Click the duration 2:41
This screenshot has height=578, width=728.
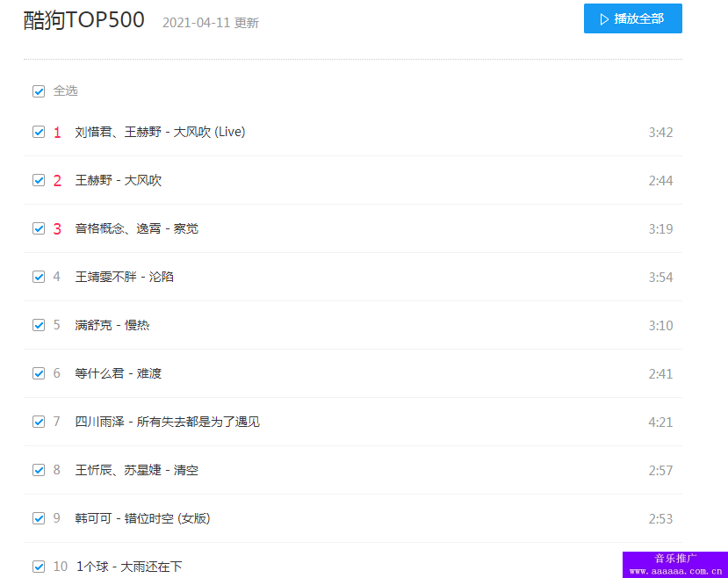tap(660, 373)
